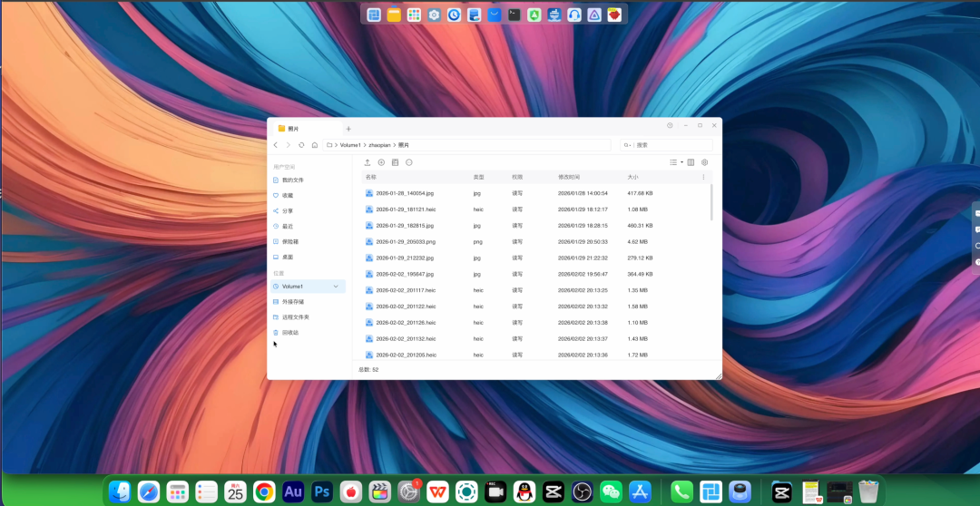Open 我的文件 in sidebar
Screen dimensions: 980x506
coord(308,180)
